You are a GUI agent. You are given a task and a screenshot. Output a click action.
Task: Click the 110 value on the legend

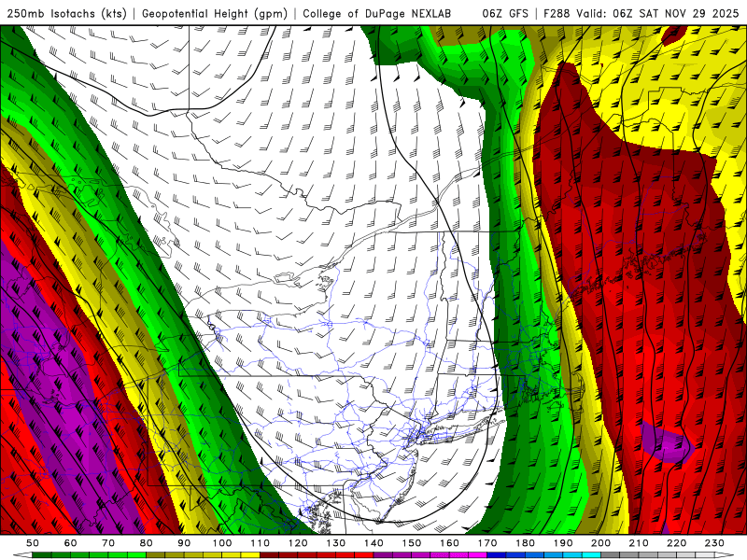coord(261,543)
